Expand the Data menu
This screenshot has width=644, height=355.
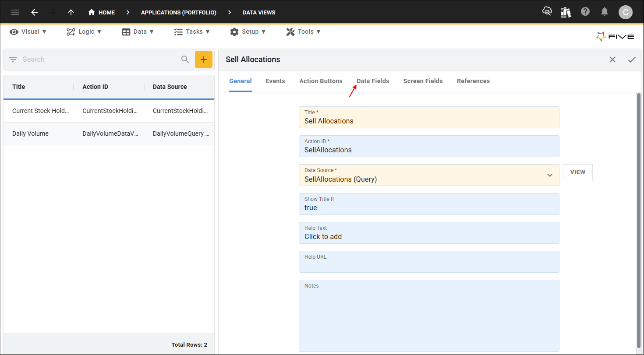[x=138, y=32]
